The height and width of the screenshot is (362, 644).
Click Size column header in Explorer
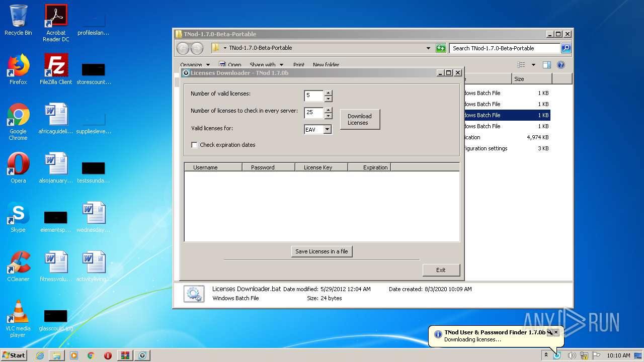(532, 79)
